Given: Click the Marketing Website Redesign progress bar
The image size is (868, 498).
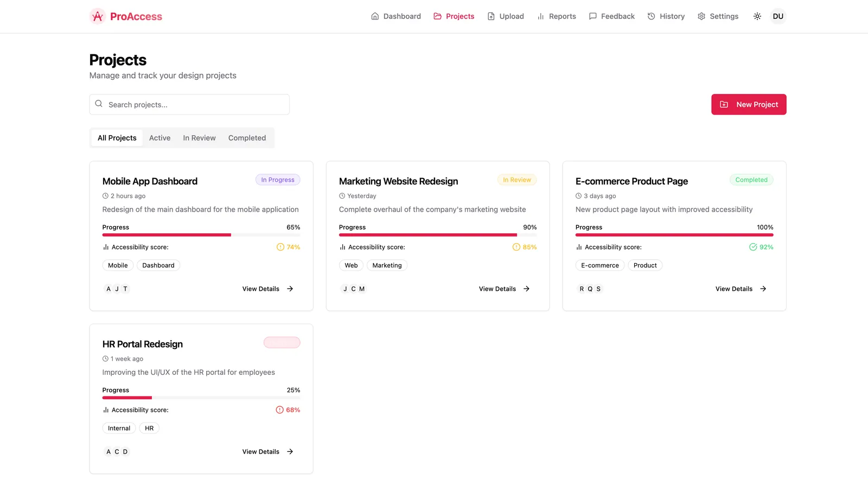Looking at the screenshot, I should pos(438,235).
